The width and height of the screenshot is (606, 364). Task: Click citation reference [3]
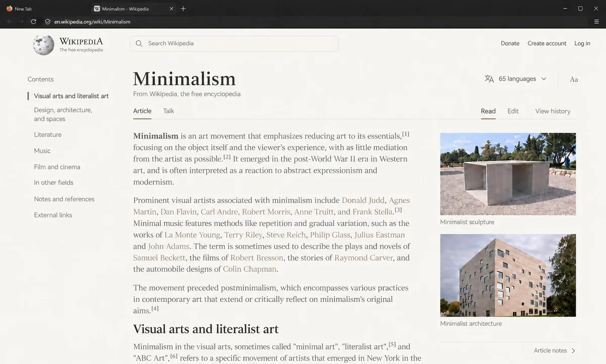tap(398, 210)
